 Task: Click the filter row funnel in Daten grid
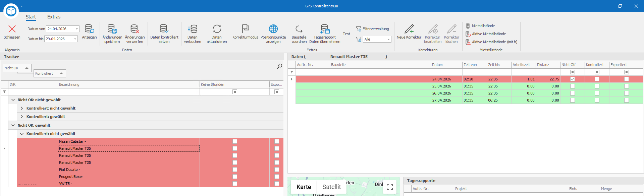(x=292, y=72)
